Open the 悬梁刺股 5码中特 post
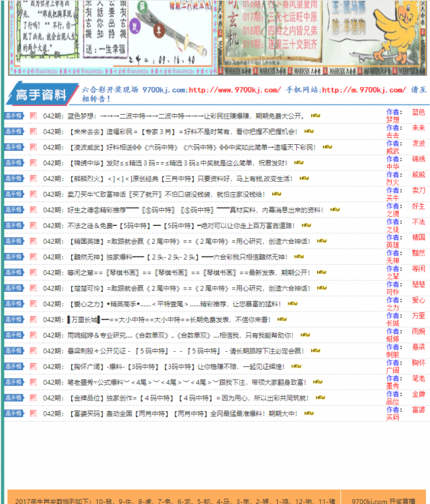Viewport: 430px width, 504px height. pyautogui.click(x=174, y=351)
